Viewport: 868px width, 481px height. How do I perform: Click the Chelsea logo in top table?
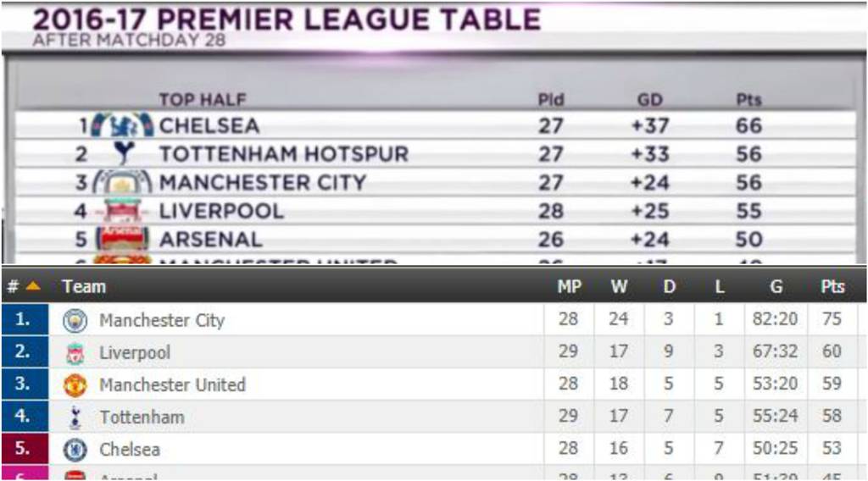pos(122,125)
